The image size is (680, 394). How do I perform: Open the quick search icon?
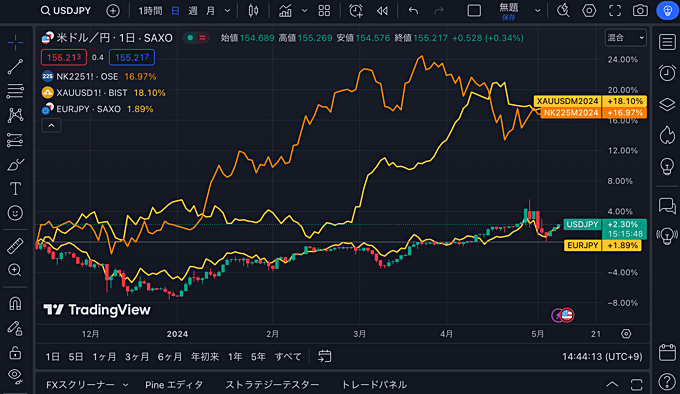pos(563,11)
